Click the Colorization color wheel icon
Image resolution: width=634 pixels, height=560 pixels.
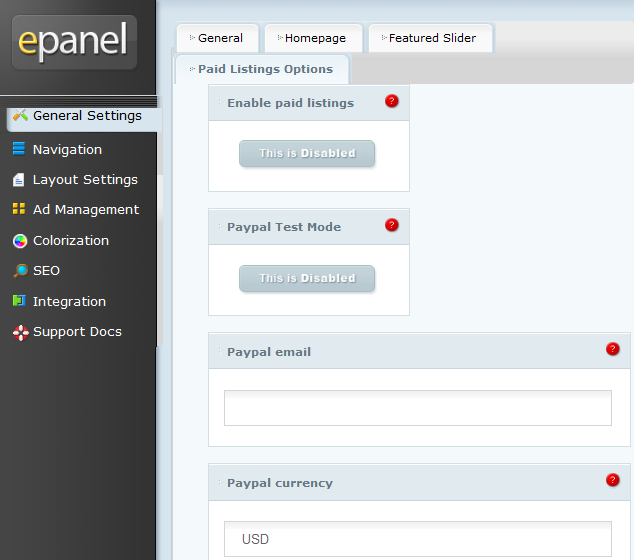19,241
